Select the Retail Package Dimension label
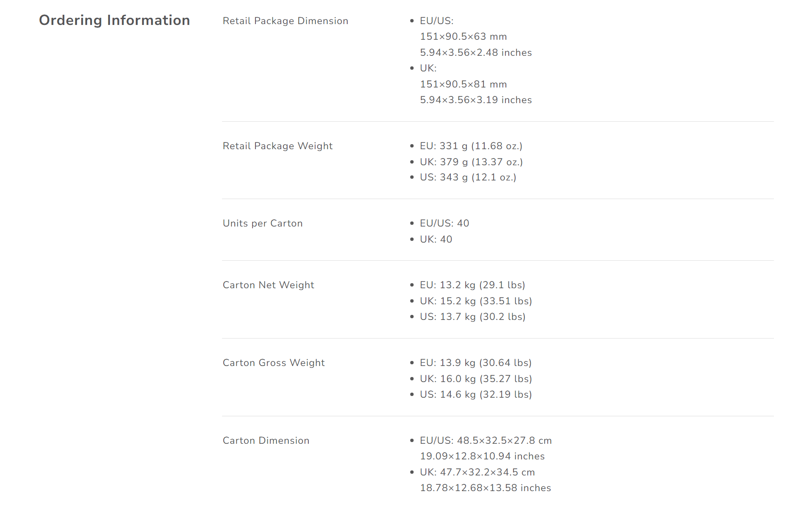Viewport: 812px width, 508px height. coord(285,21)
